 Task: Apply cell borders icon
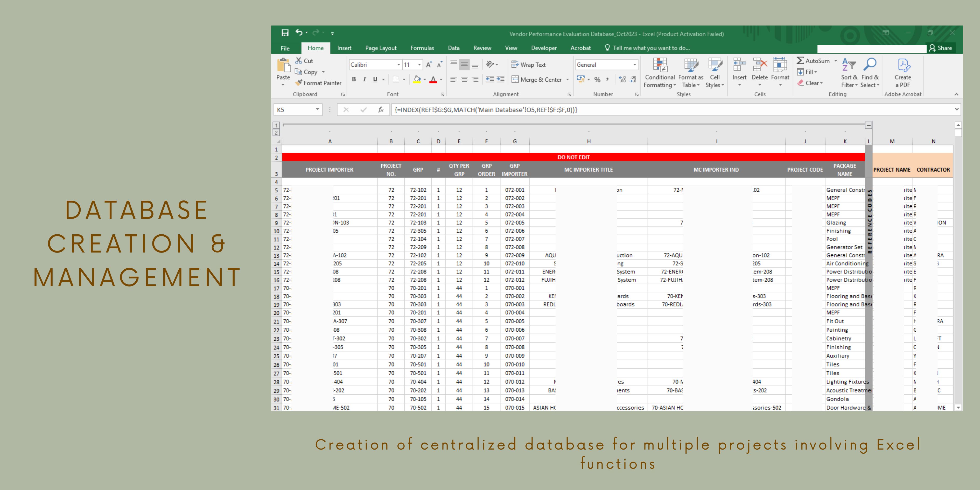396,79
